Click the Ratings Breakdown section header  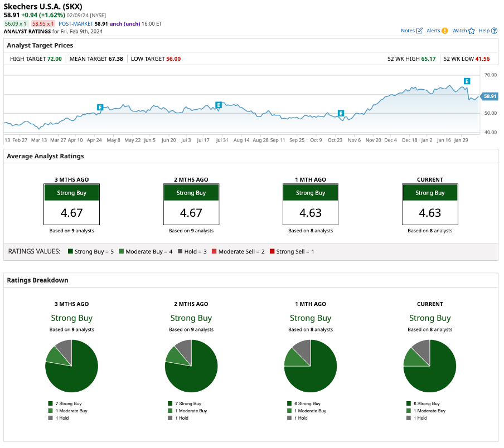pyautogui.click(x=37, y=280)
